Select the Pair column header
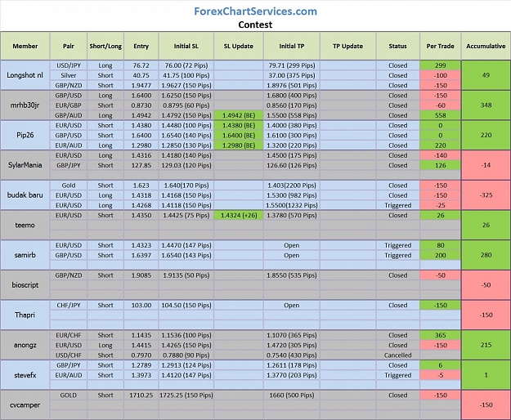This screenshot has height=420, width=511. pyautogui.click(x=69, y=46)
